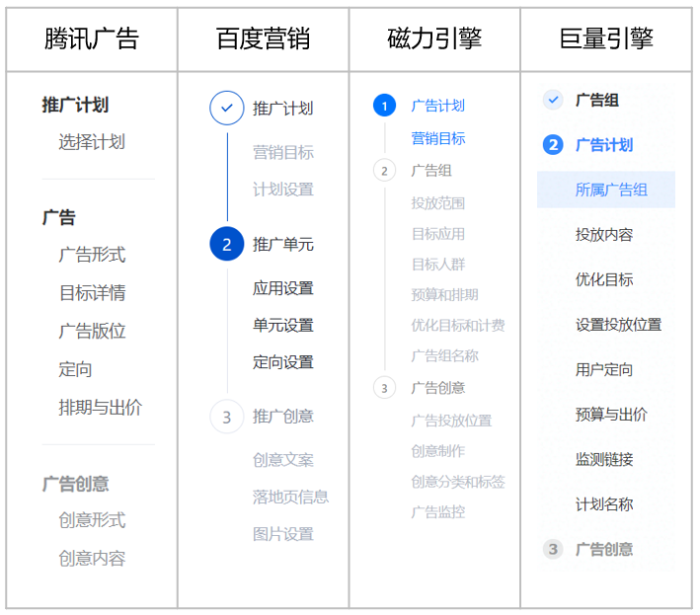Click the 磁力引擎 column header

tap(434, 38)
